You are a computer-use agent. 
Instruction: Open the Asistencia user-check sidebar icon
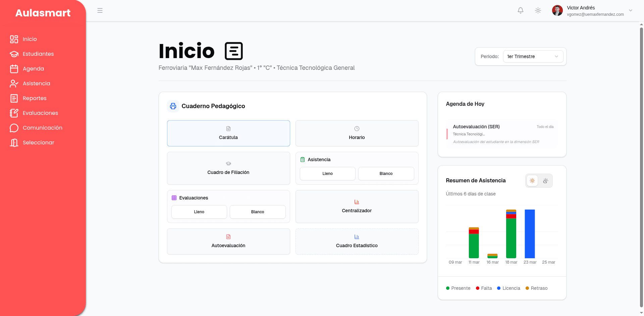14,84
